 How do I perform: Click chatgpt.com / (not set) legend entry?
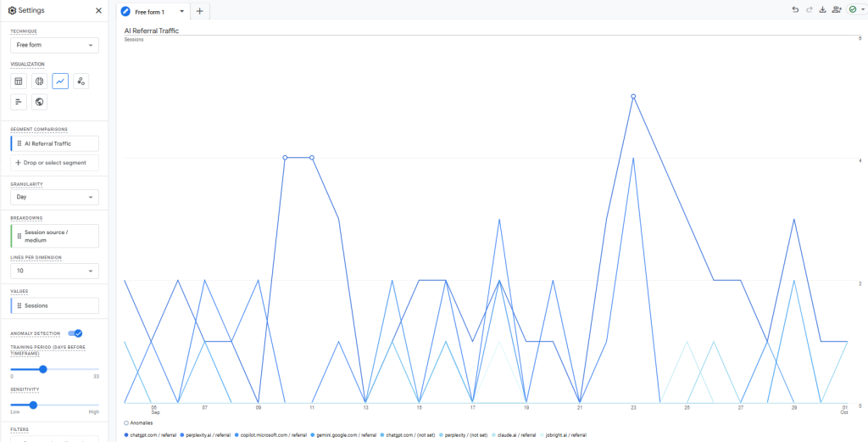click(406, 435)
